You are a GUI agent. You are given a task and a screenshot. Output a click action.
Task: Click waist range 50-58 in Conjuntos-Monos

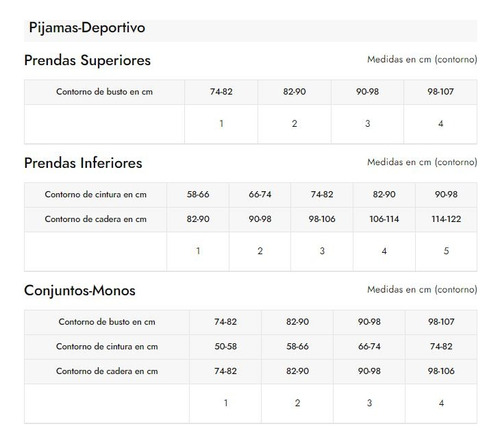pyautogui.click(x=226, y=346)
